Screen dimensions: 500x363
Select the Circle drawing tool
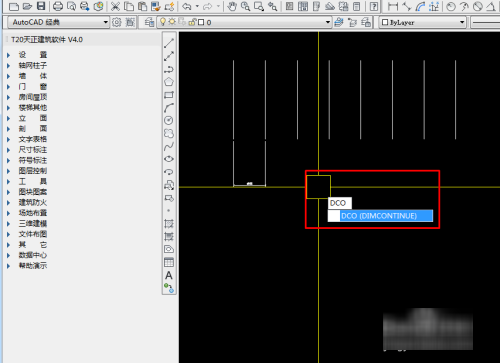[x=169, y=120]
